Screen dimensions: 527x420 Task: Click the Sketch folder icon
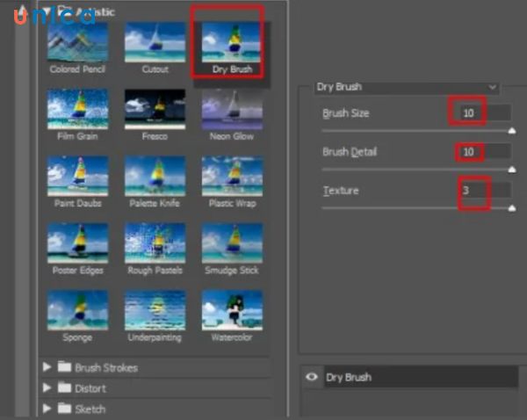[x=64, y=409]
